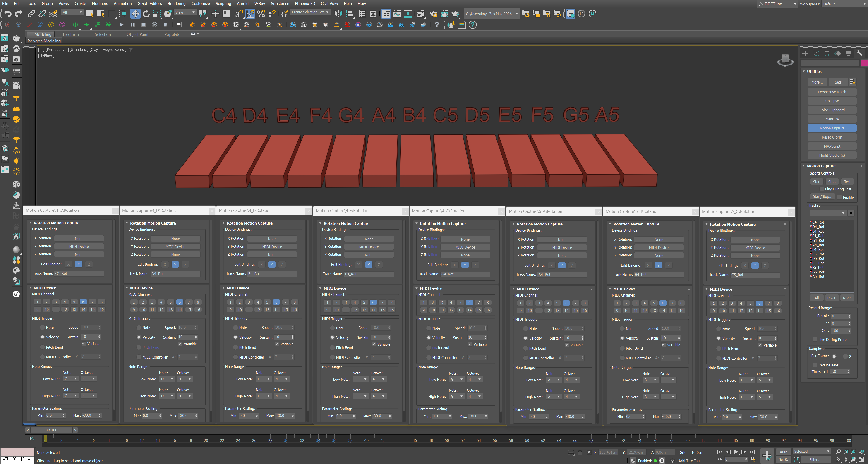
Task: Click the Undo arrow icon
Action: tap(7, 14)
